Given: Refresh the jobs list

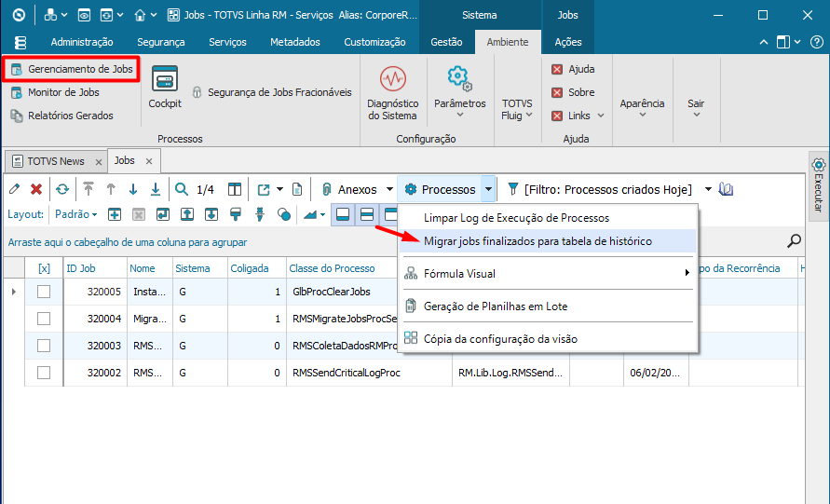Looking at the screenshot, I should (62, 189).
